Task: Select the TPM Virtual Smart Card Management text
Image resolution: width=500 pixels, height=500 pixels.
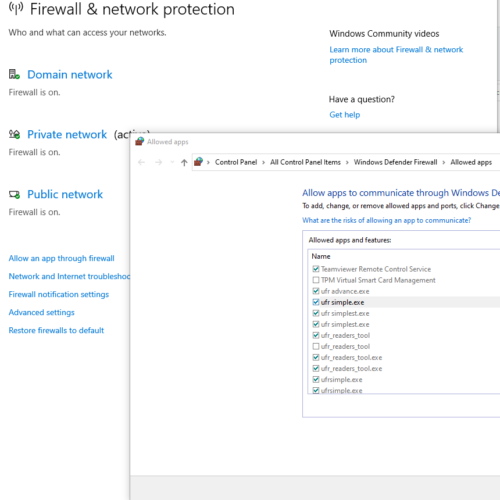Action: point(378,280)
